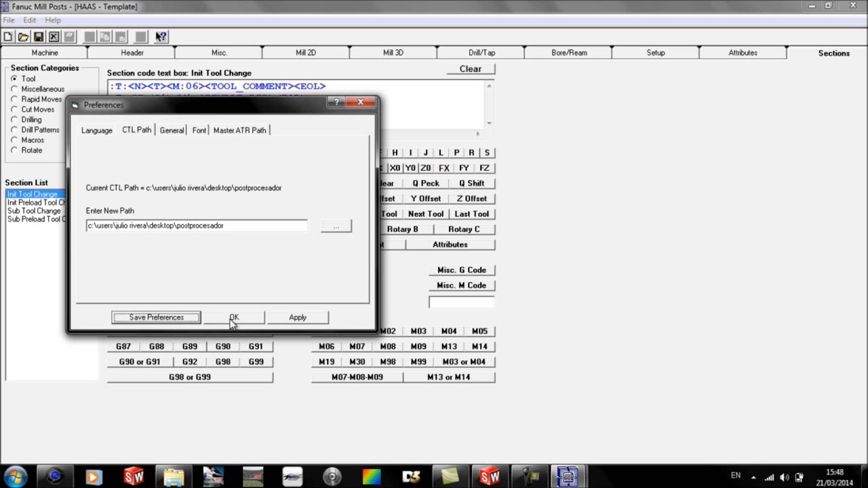Click the Save floppy disk toolbar icon
The width and height of the screenshot is (868, 488).
[39, 37]
